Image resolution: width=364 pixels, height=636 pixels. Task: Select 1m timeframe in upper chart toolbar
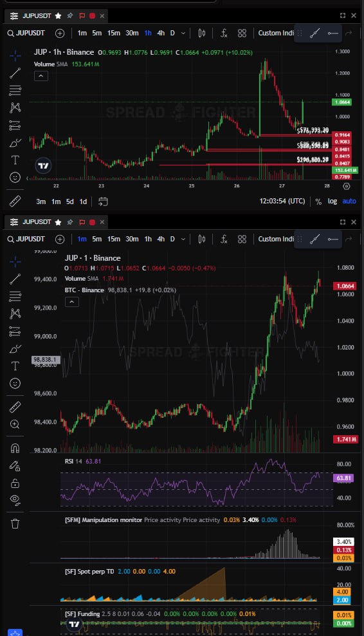(x=82, y=33)
